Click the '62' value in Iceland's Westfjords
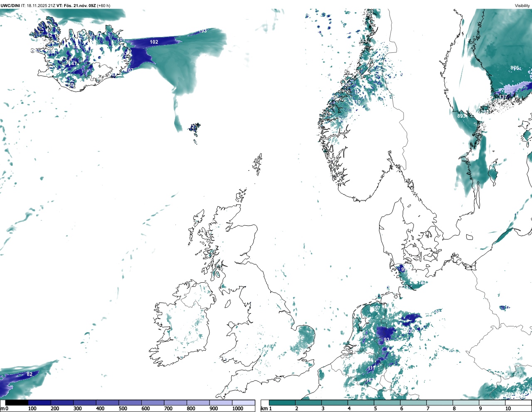The height and width of the screenshot is (412, 532). tap(49, 35)
